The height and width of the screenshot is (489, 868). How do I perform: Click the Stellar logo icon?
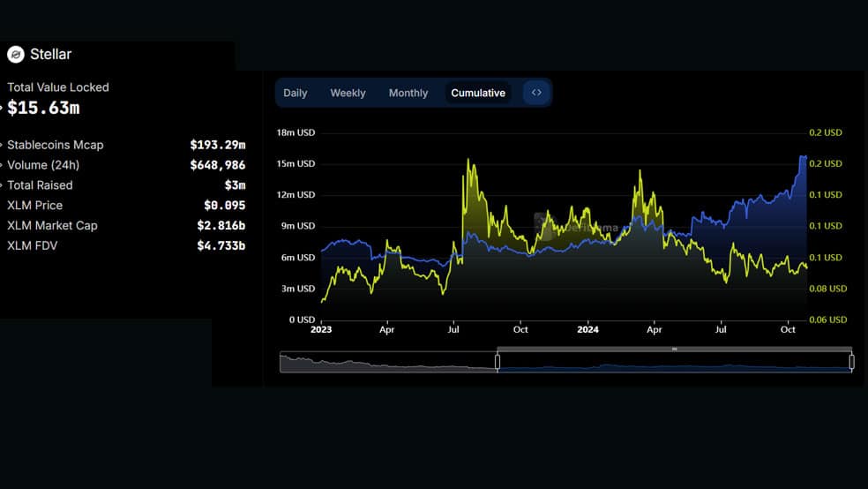click(16, 54)
